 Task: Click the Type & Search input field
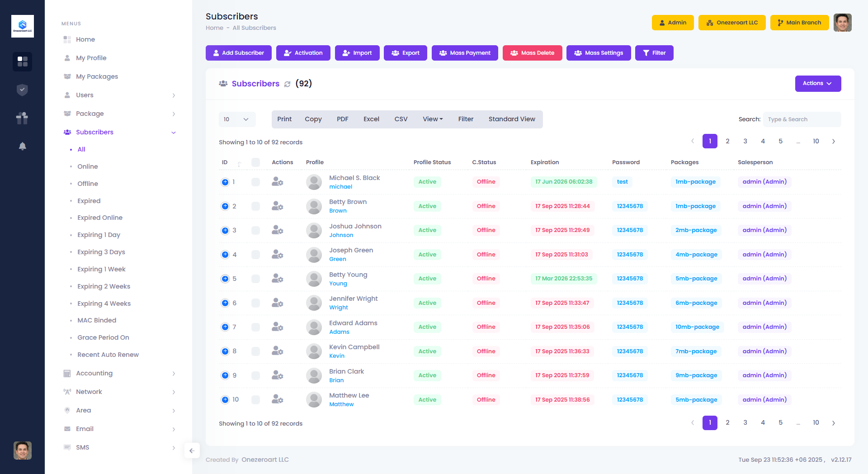point(802,119)
